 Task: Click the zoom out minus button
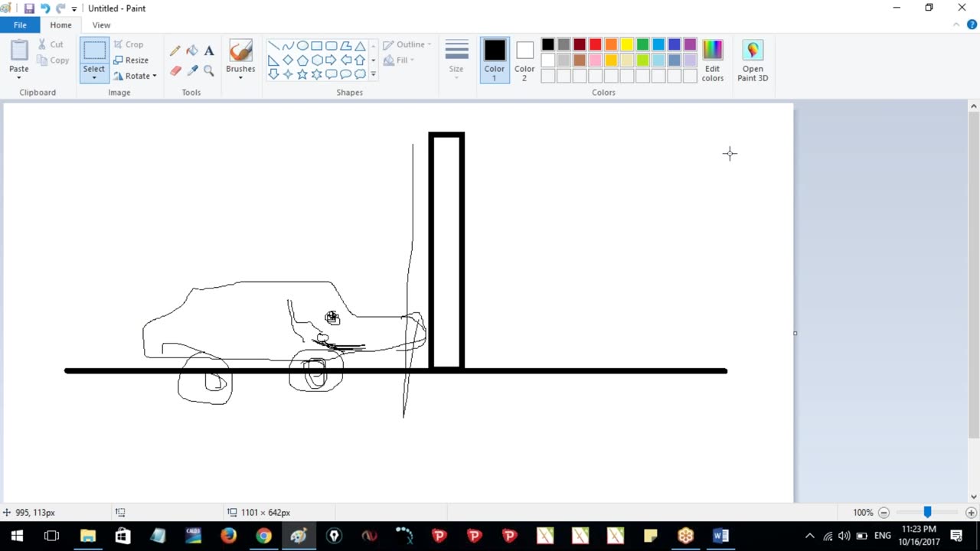pos(884,512)
